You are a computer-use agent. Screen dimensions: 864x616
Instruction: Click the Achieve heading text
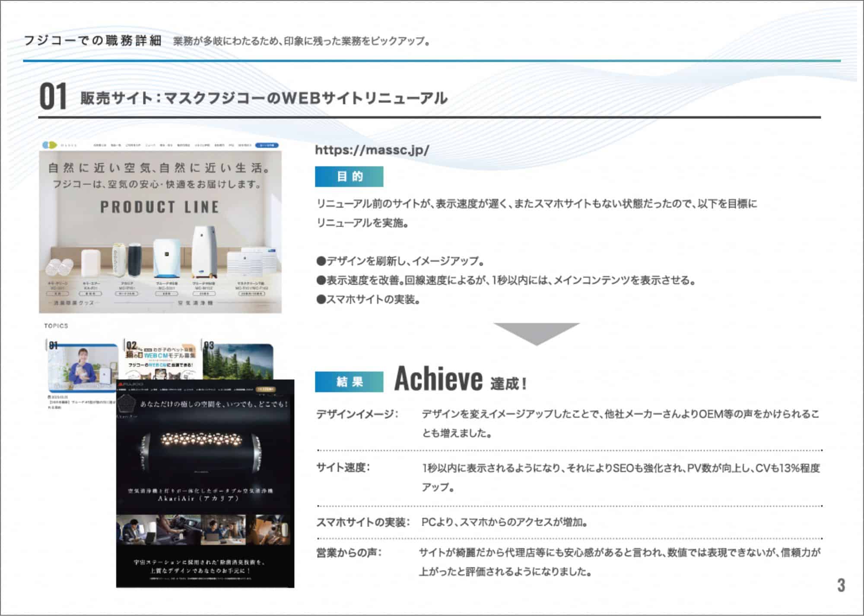click(438, 379)
